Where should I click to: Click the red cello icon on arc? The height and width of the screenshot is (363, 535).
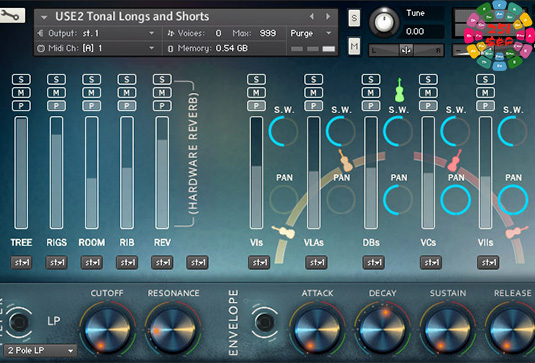pyautogui.click(x=454, y=161)
